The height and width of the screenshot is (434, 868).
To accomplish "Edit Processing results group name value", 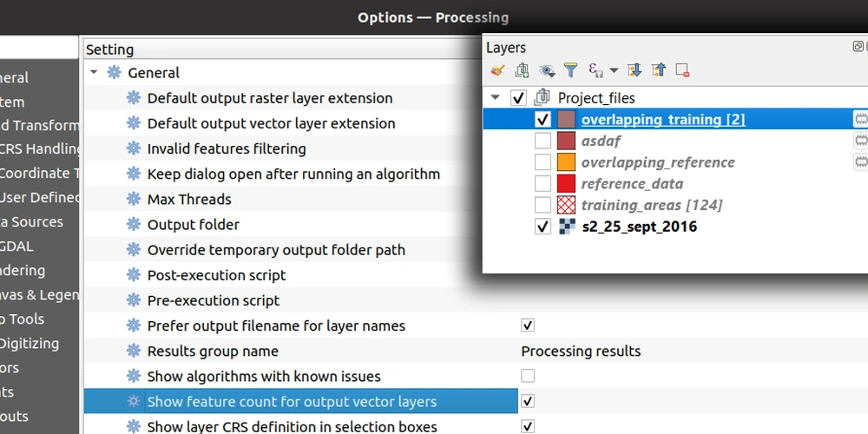I will (x=581, y=351).
